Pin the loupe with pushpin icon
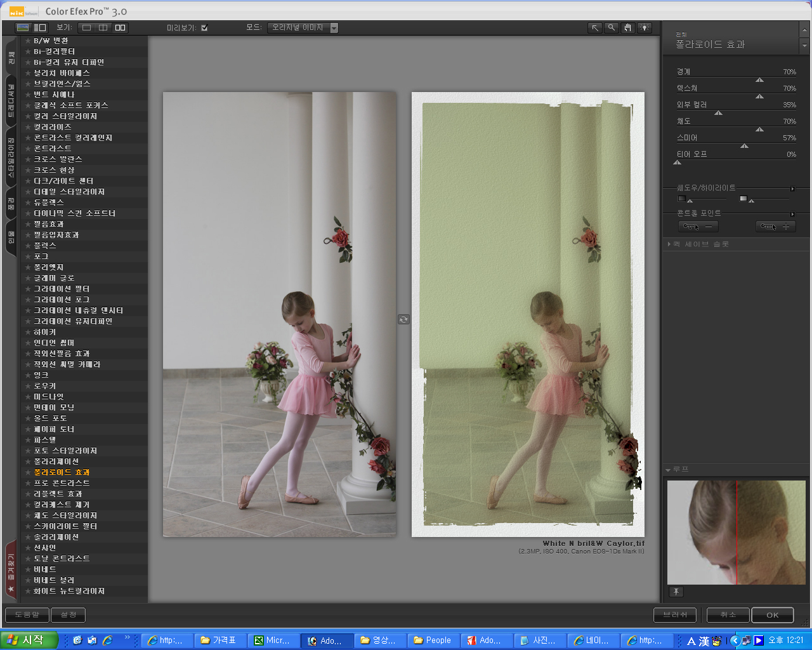 click(x=676, y=592)
